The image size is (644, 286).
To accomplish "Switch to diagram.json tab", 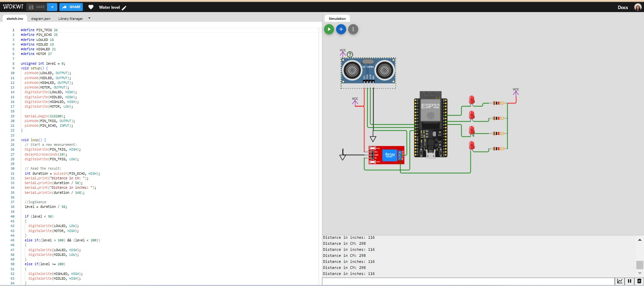I will (41, 18).
